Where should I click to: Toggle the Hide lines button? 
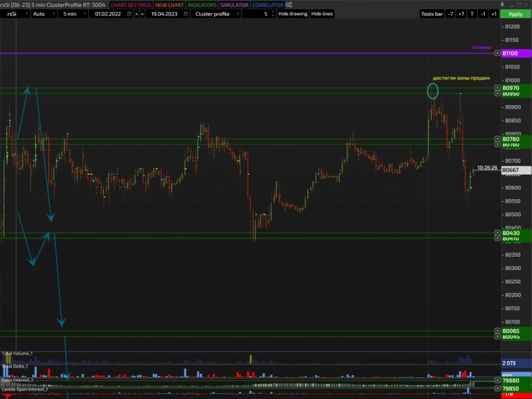click(x=322, y=14)
